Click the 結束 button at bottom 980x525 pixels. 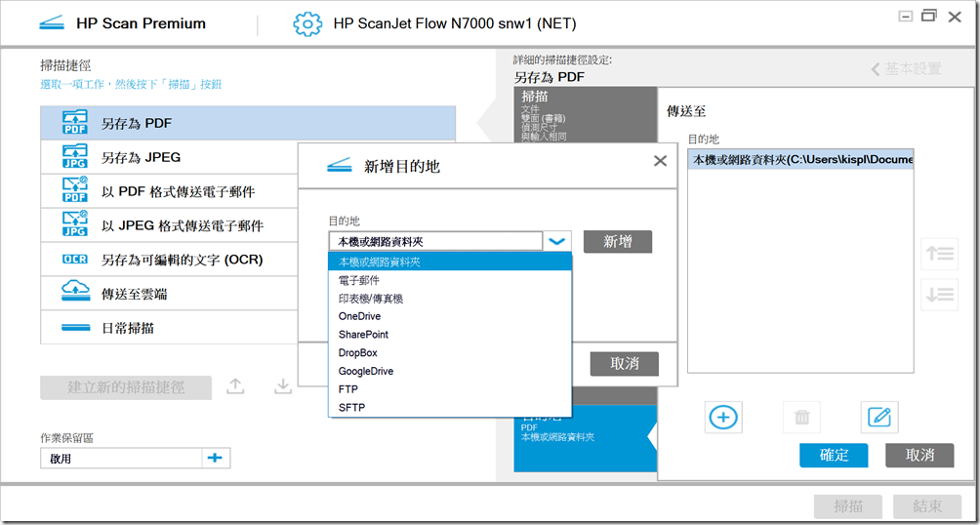[927, 505]
